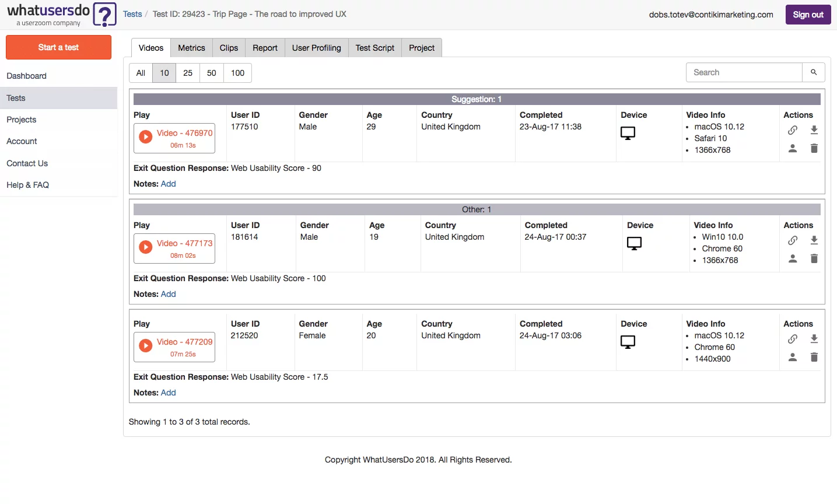Click the Video - 476970 label
Image resolution: width=837 pixels, height=504 pixels.
pos(184,133)
